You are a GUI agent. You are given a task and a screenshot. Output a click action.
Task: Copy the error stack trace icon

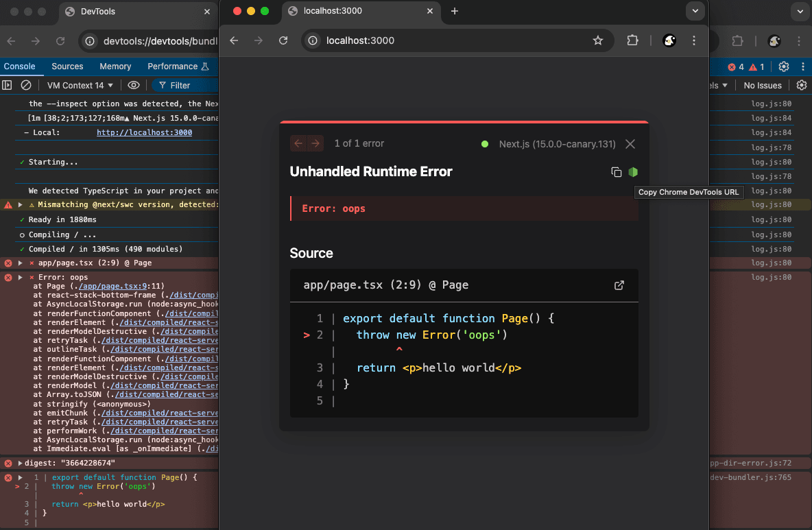[616, 172]
